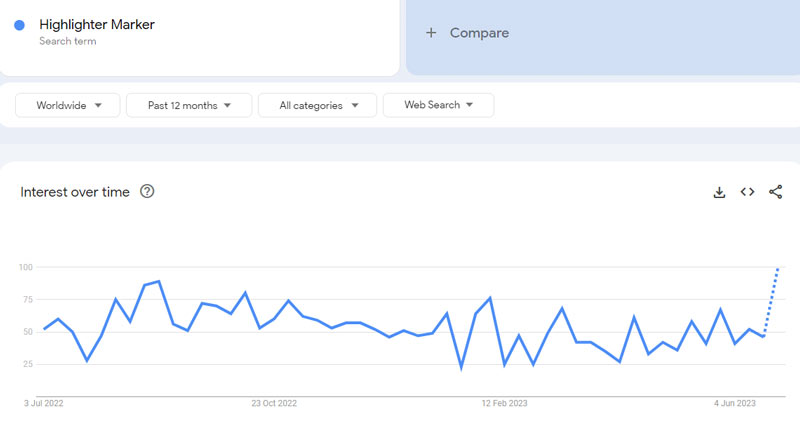Click the 4 Jun 2023 axis label

point(734,403)
